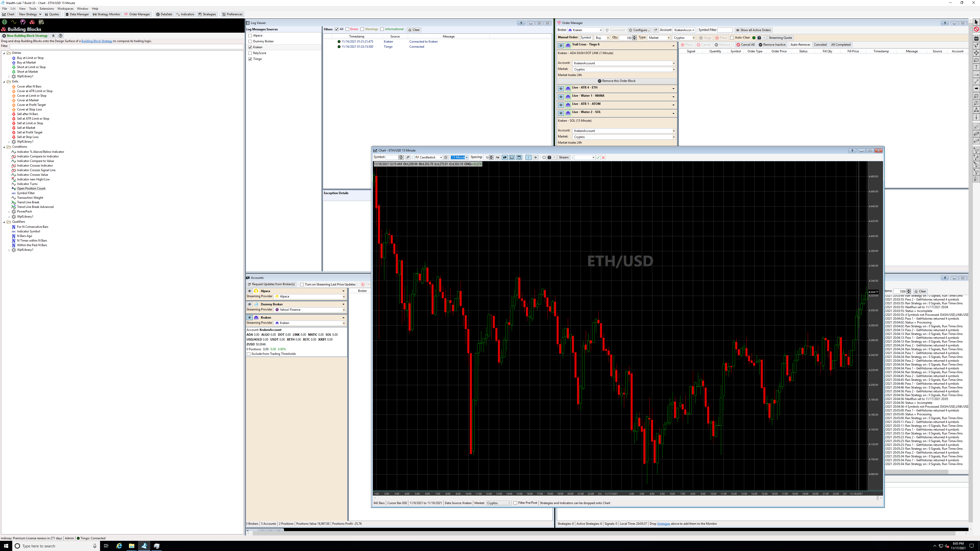
Task: Open the Strategy Monitor
Action: point(106,14)
